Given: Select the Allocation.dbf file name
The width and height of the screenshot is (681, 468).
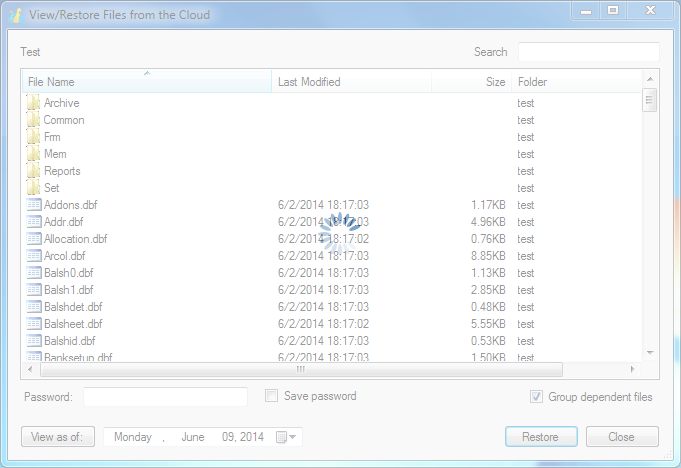Looking at the screenshot, I should point(76,238).
